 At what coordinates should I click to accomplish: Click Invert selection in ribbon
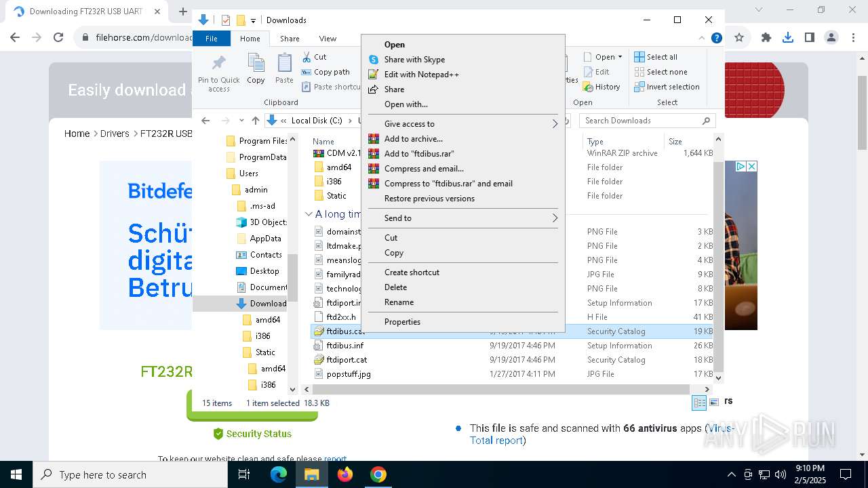click(667, 87)
